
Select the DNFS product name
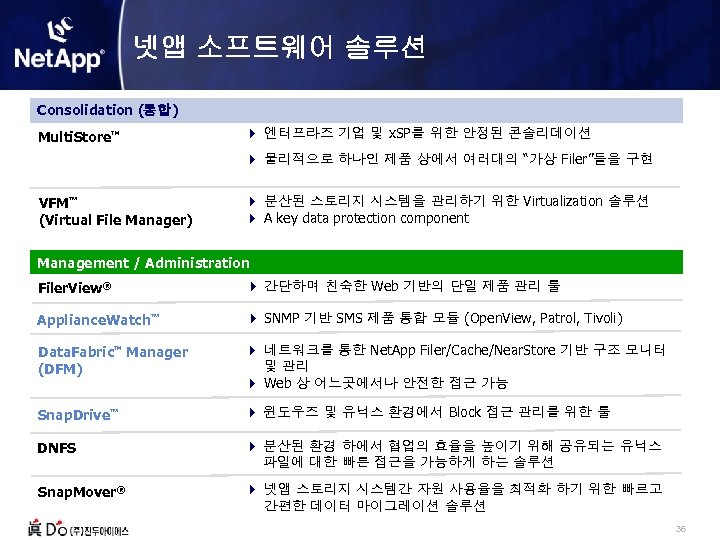point(57,448)
